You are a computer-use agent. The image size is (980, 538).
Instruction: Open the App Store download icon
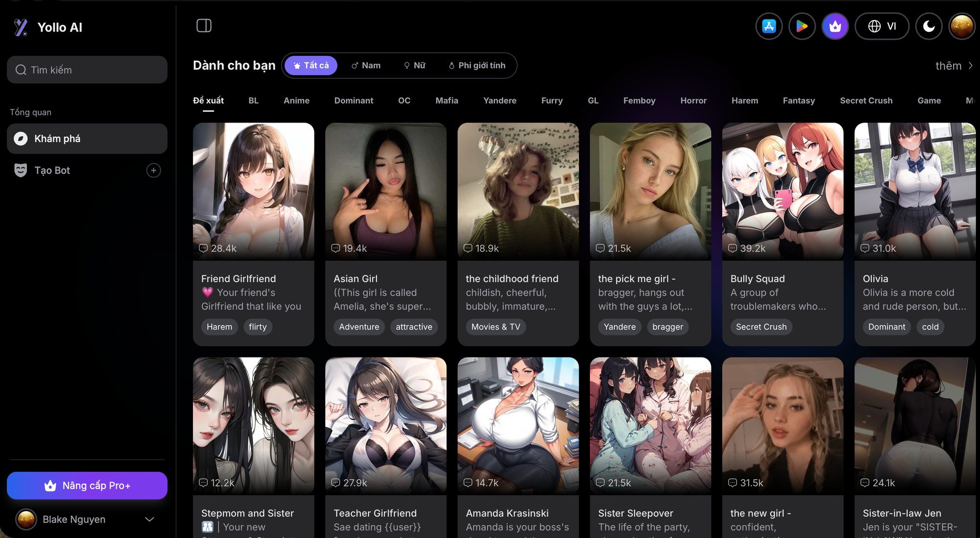(x=769, y=26)
